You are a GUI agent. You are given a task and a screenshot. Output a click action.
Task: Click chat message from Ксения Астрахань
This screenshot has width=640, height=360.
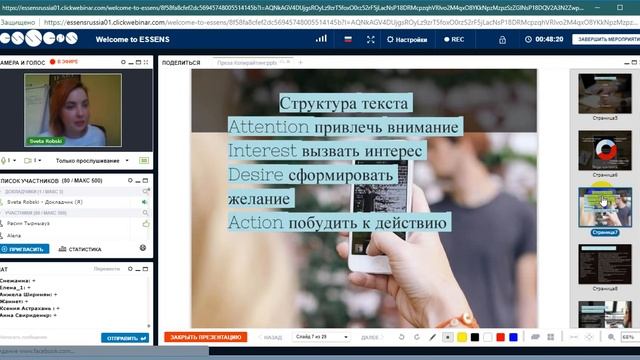[x=29, y=309]
